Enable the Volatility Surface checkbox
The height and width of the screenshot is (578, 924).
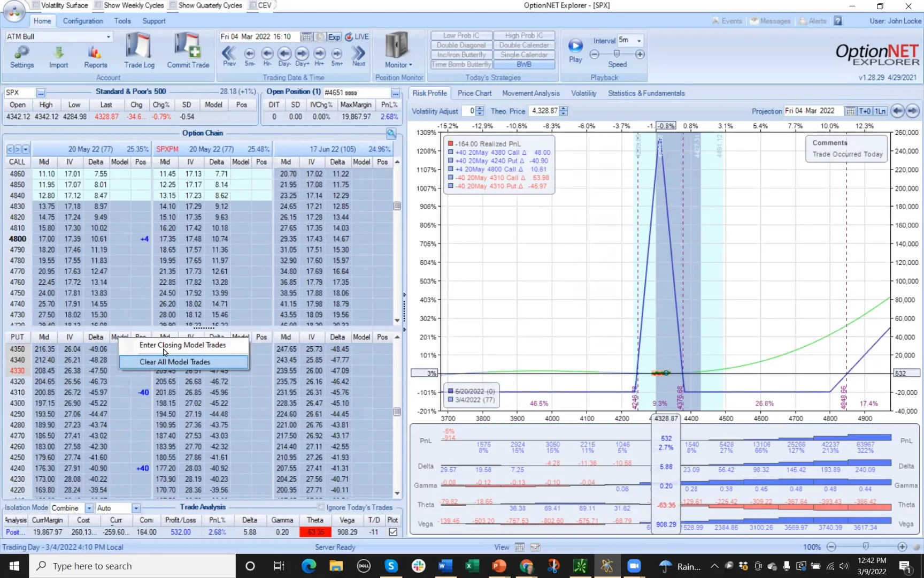[x=35, y=5]
